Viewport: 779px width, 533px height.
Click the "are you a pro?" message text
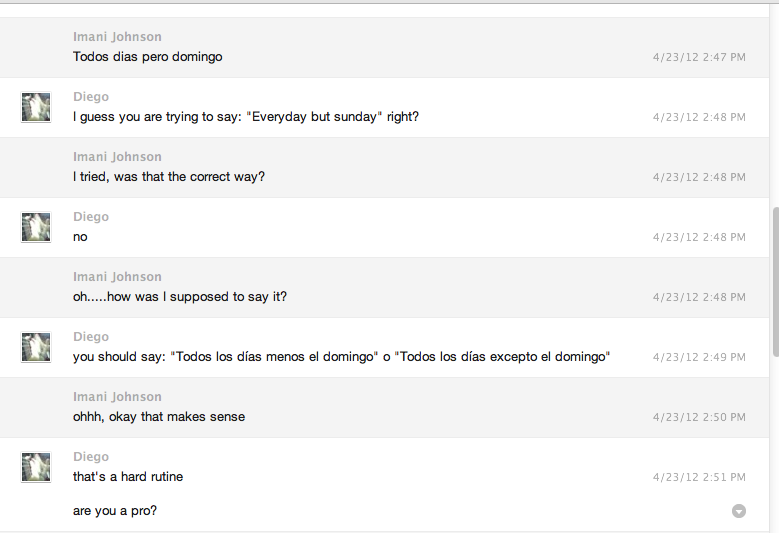coord(115,511)
